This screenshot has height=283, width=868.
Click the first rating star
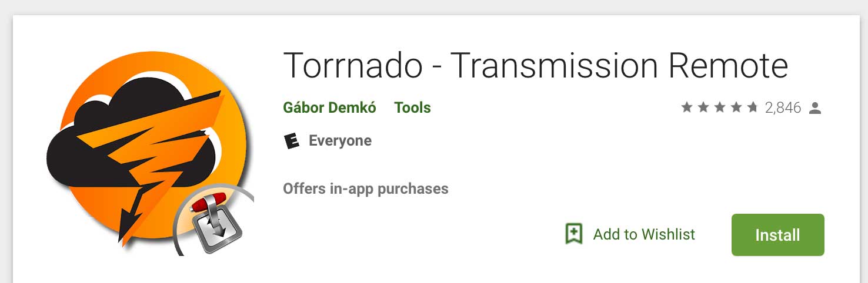tap(686, 107)
